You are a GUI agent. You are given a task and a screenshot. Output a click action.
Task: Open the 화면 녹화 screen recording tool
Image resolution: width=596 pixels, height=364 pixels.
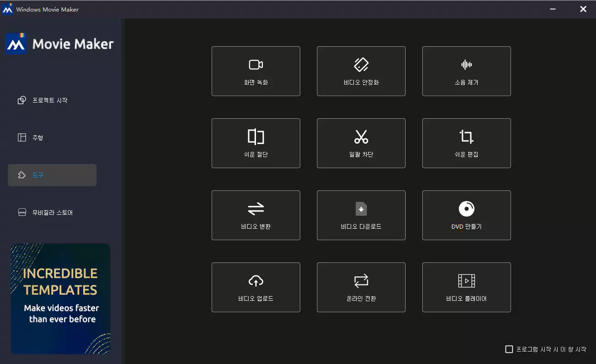256,71
